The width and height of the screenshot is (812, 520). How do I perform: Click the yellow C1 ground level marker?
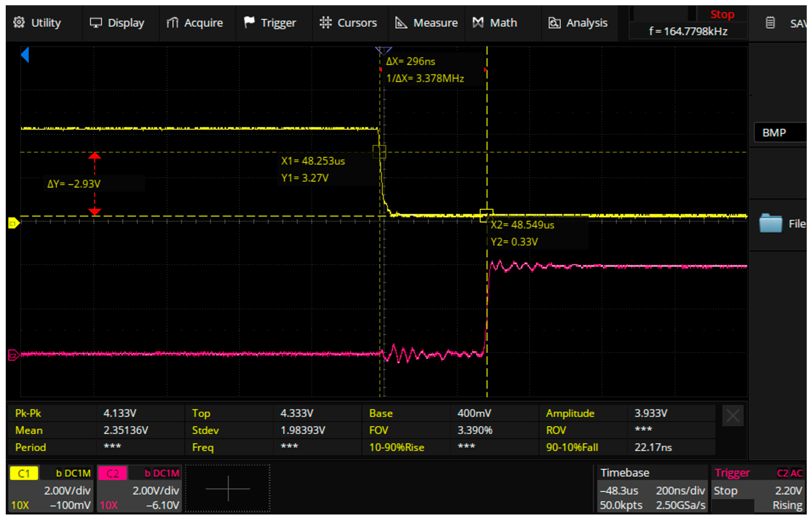[14, 223]
